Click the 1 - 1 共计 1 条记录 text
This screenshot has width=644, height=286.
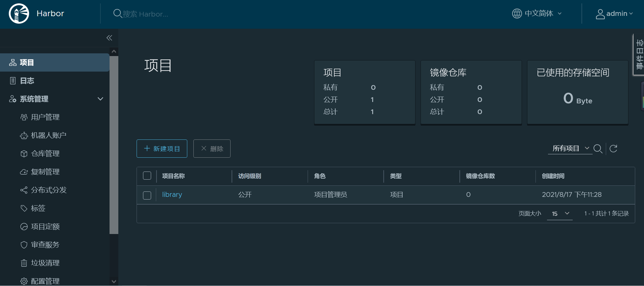coord(606,213)
